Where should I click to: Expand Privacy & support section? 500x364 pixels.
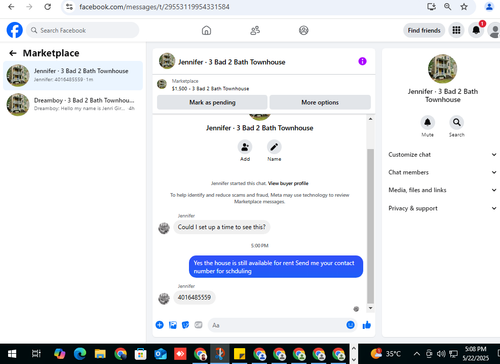tap(442, 208)
